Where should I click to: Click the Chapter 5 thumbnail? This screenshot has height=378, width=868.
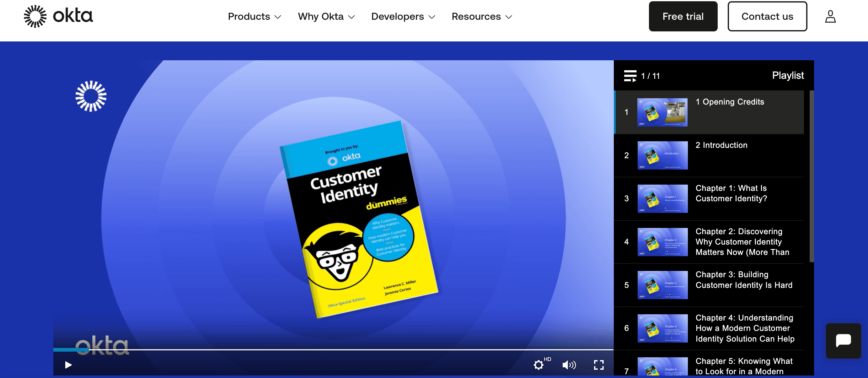pyautogui.click(x=662, y=366)
